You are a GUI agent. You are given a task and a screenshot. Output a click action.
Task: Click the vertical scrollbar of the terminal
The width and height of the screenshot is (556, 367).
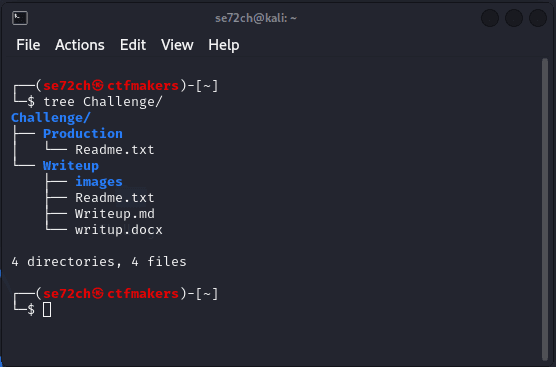(545, 209)
